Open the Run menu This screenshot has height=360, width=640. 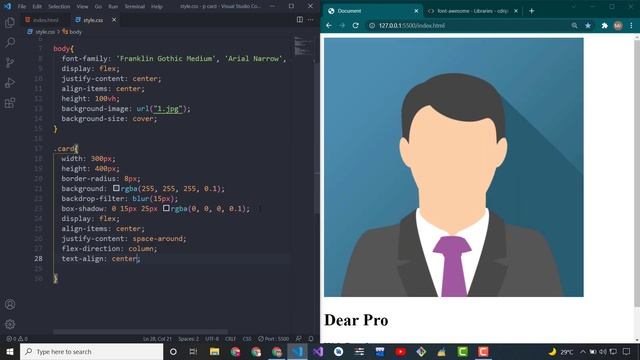tap(113, 7)
